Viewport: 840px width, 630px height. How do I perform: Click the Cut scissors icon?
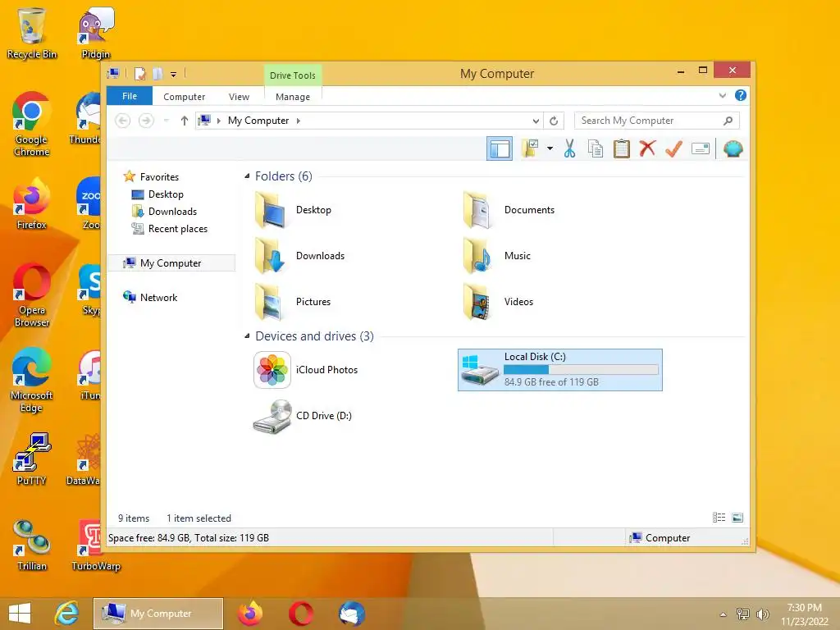569,148
